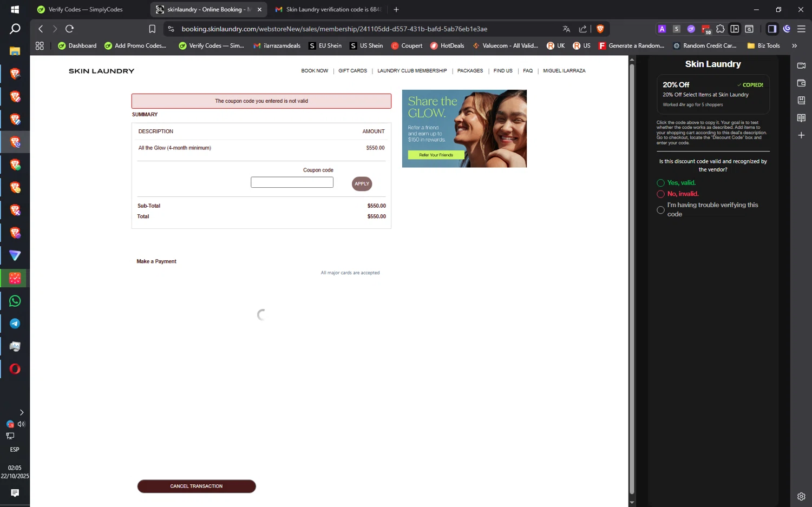Open WhatsApp from the taskbar
The image size is (812, 507).
(15, 301)
